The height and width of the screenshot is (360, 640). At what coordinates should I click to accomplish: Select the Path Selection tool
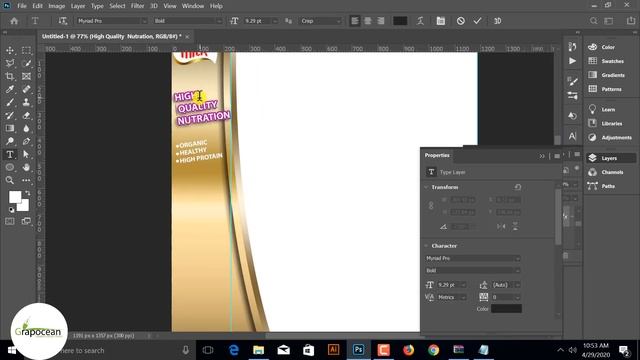(26, 155)
